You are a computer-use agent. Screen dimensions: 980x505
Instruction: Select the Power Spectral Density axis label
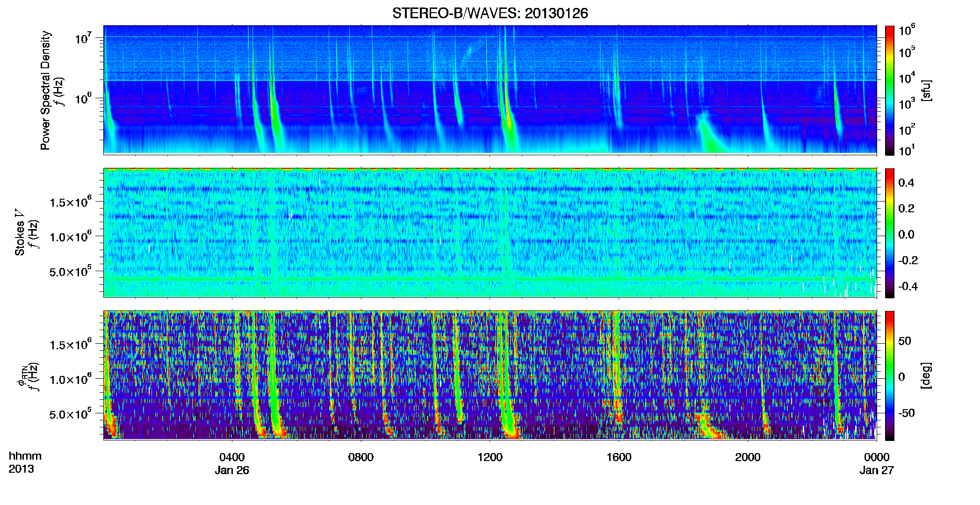pyautogui.click(x=45, y=90)
